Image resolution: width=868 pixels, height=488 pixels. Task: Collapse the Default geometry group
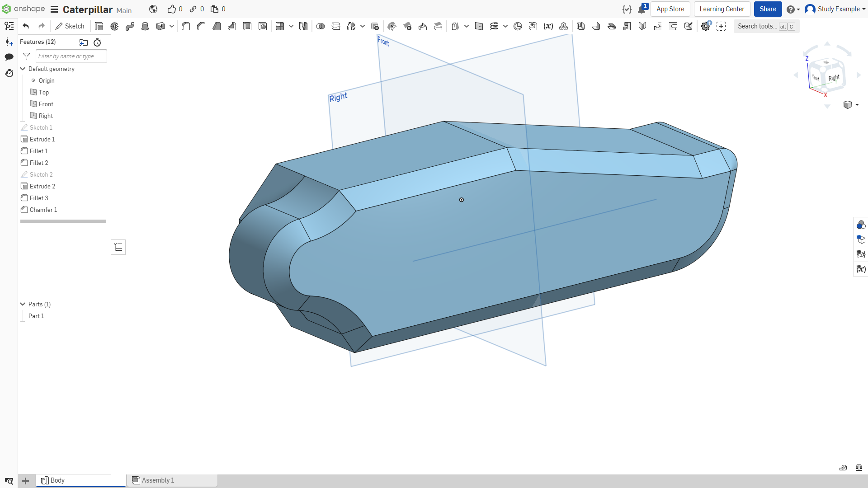(x=23, y=69)
